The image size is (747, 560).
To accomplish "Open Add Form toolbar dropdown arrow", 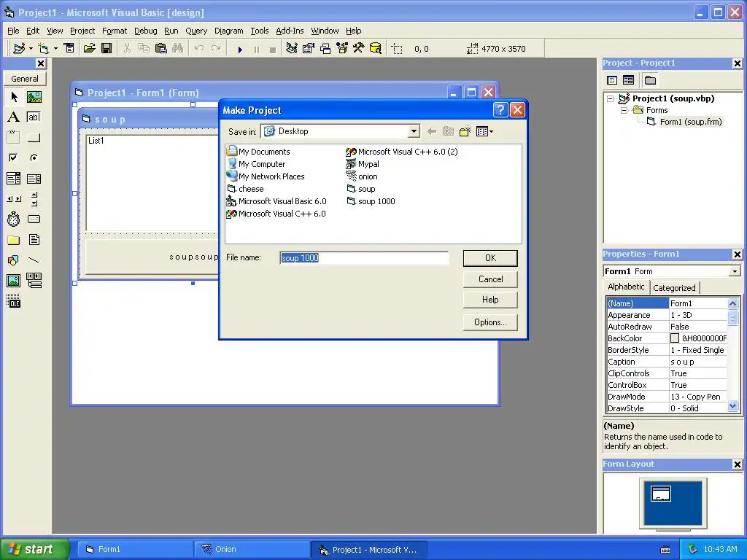I will (55, 49).
